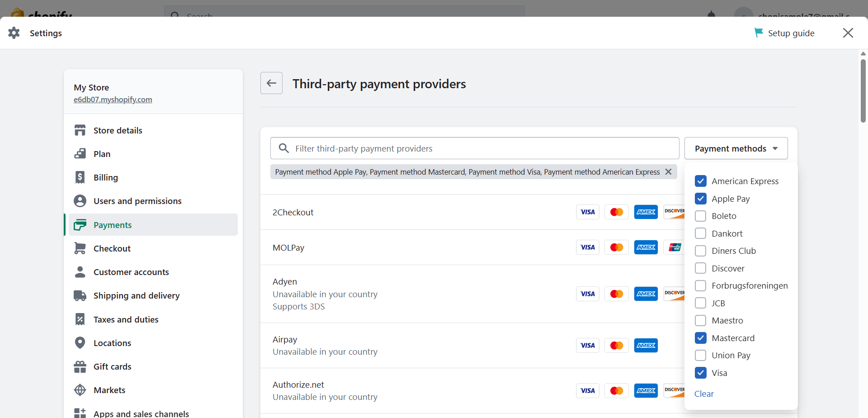Uncheck the Apple Pay checkbox
The image size is (868, 418).
tap(700, 199)
